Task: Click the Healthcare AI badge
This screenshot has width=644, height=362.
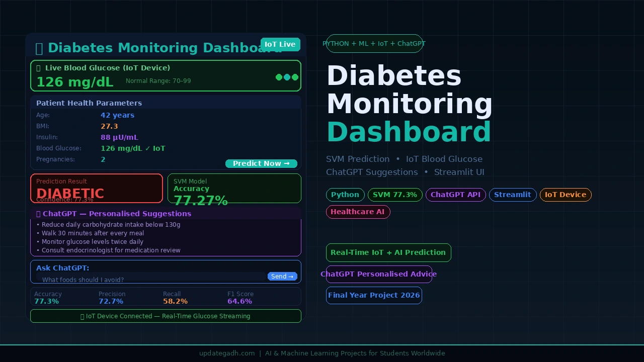Action: [358, 212]
